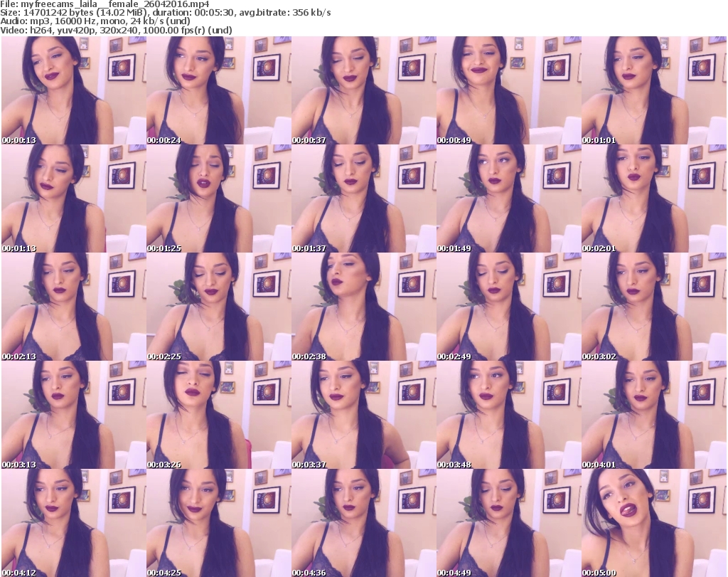Image resolution: width=728 pixels, height=577 pixels.
Task: Select the thumbnail timestamped 00:03:02
Action: pos(654,307)
